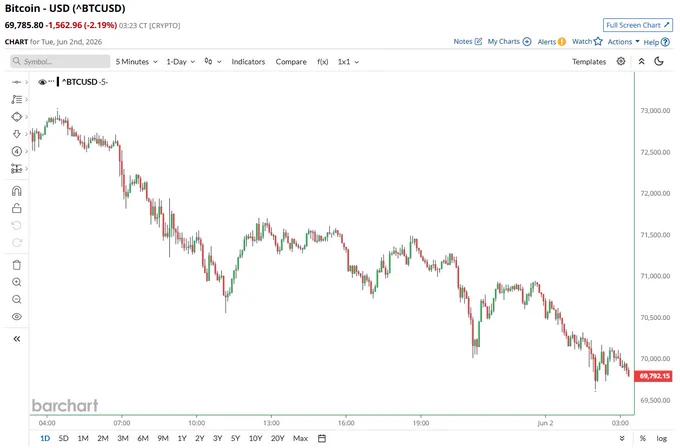Toggle percent scale

tap(643, 438)
